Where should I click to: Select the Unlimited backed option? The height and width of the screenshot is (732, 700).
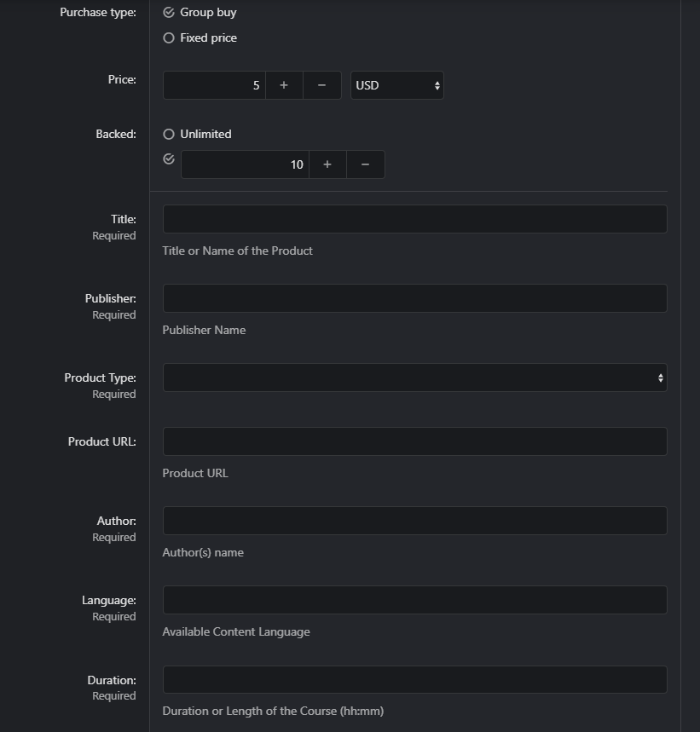pyautogui.click(x=168, y=134)
